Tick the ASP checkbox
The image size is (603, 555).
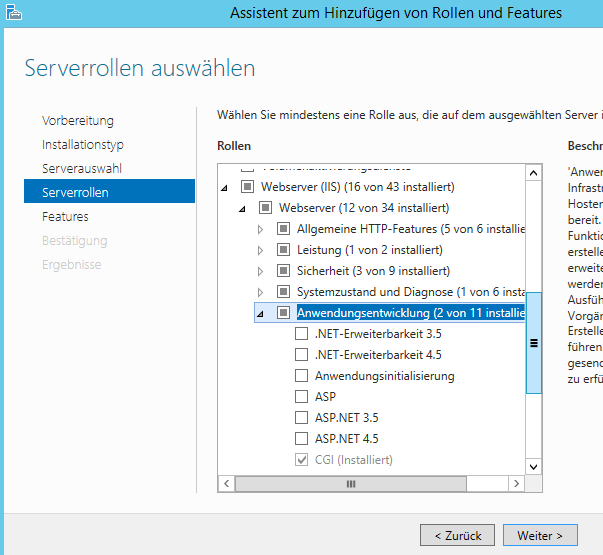[302, 397]
